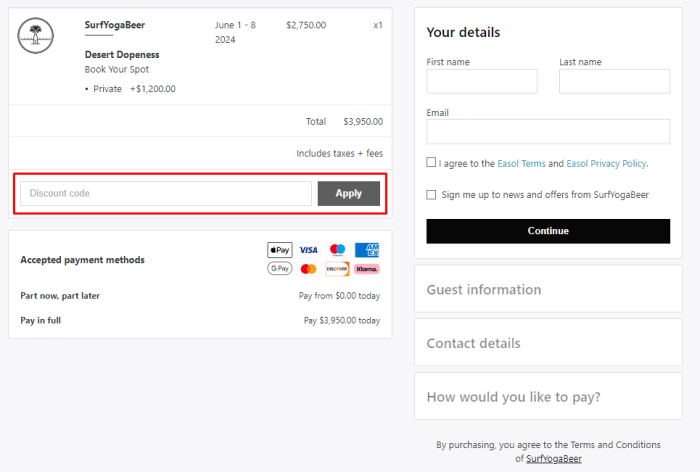The width and height of the screenshot is (700, 472).
Task: Check the Easol Terms agreement checkbox
Action: click(x=431, y=162)
